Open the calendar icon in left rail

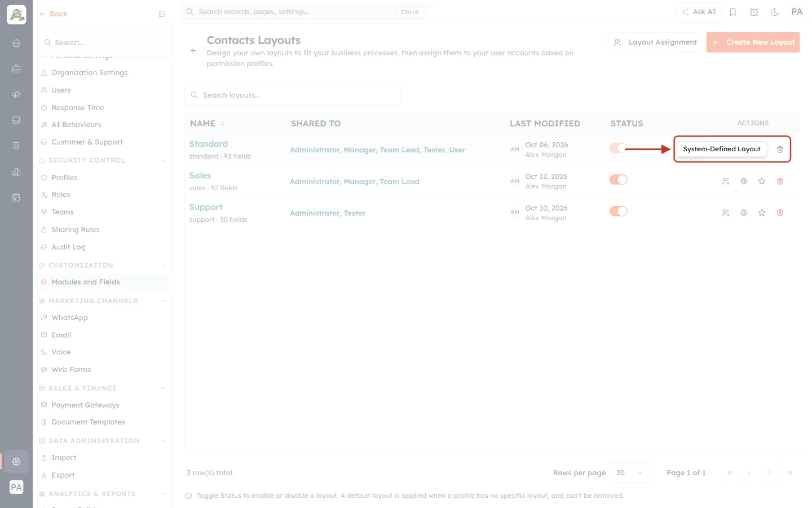pos(16,198)
